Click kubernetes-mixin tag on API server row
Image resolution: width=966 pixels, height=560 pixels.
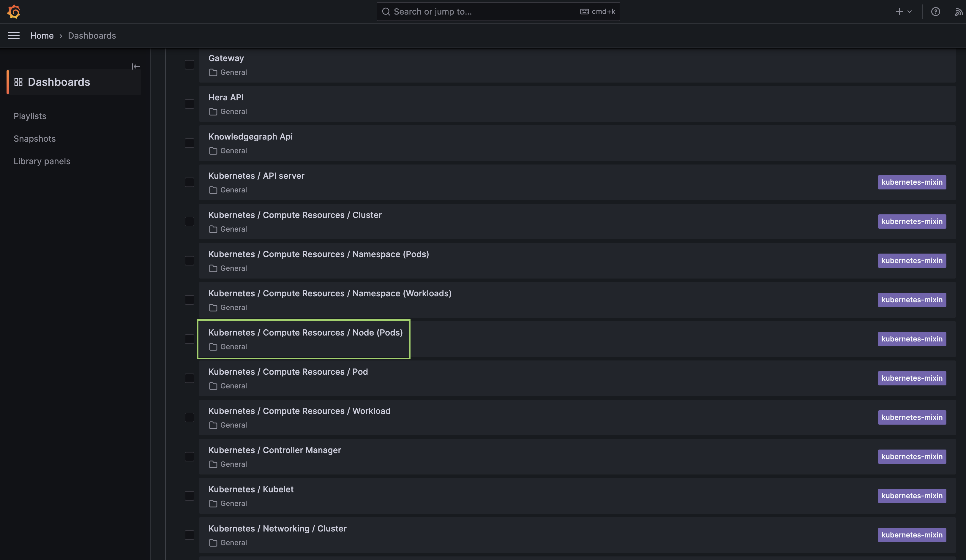912,182
